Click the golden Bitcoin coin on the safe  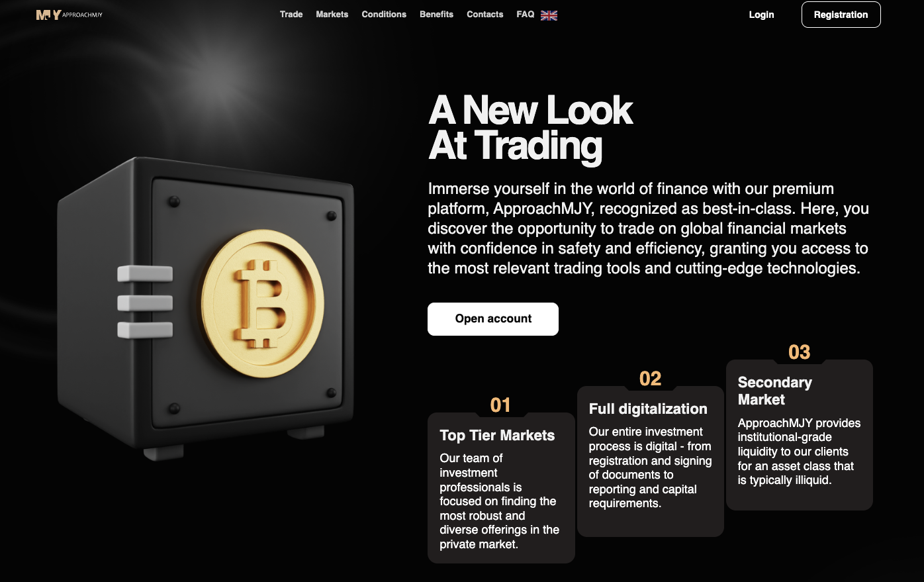click(263, 303)
